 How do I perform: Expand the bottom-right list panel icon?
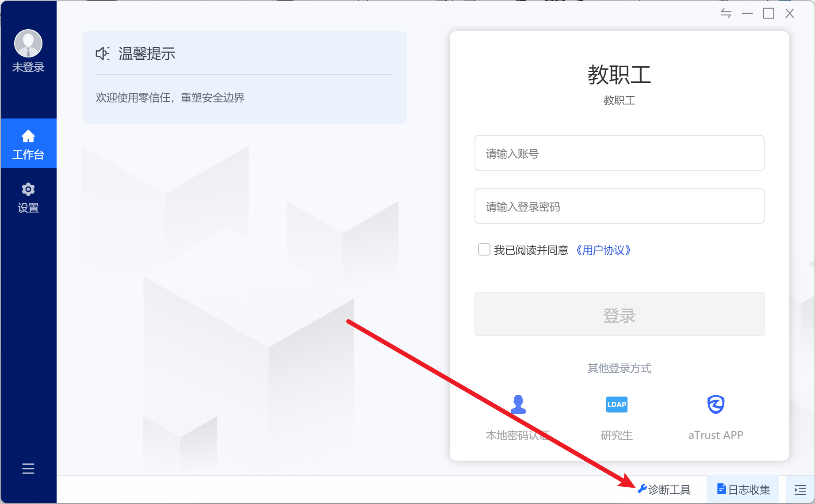(x=800, y=489)
